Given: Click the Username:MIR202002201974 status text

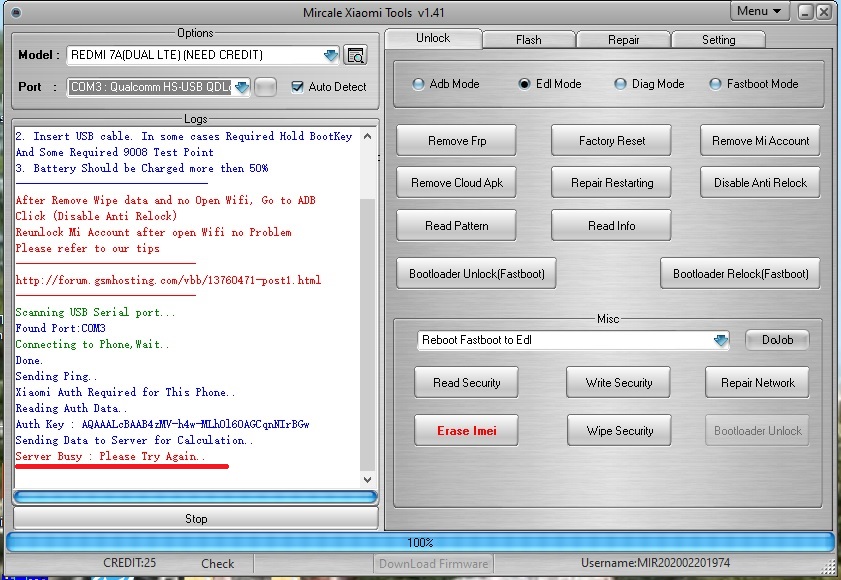Looking at the screenshot, I should tap(655, 563).
